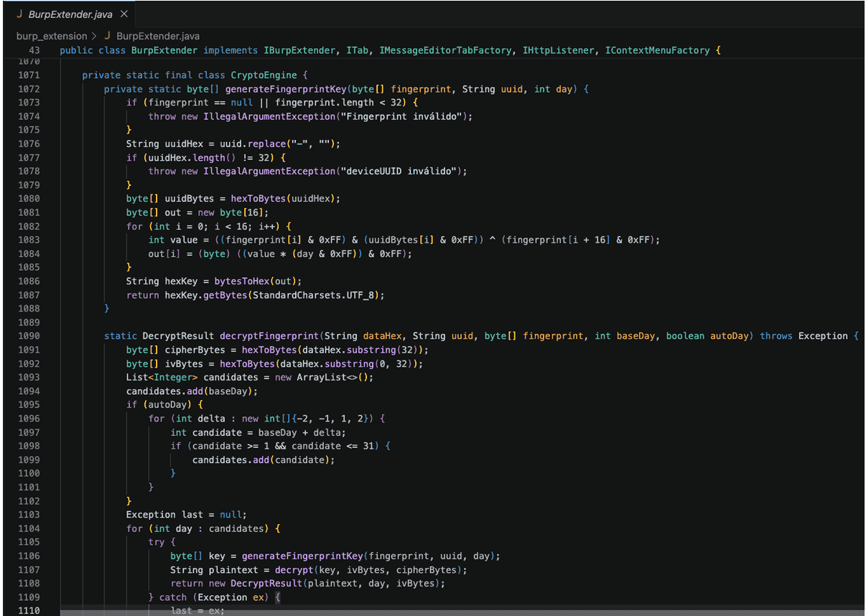
Task: Click ivBytes declaration on line 1092
Action: pos(185,364)
